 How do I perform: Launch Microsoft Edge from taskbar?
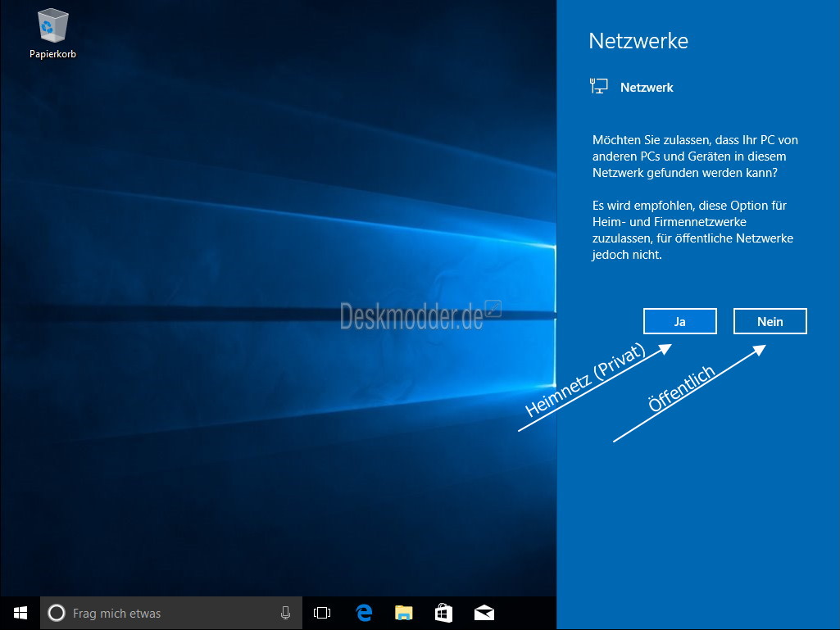point(364,613)
